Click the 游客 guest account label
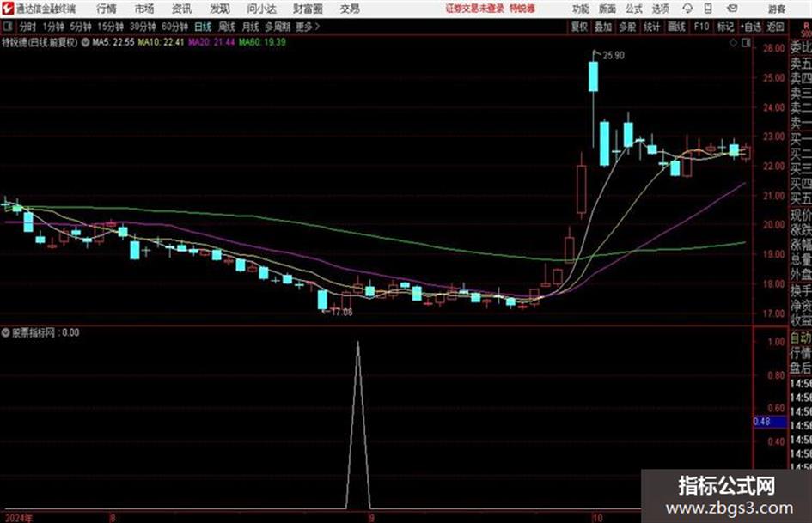 pos(776,9)
